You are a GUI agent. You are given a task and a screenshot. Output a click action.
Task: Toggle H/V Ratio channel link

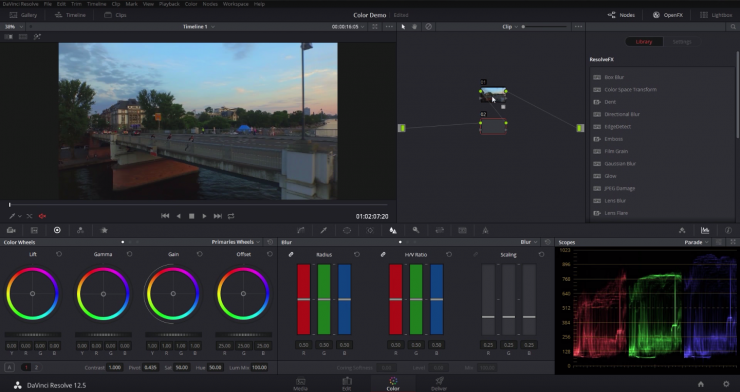[x=383, y=254]
